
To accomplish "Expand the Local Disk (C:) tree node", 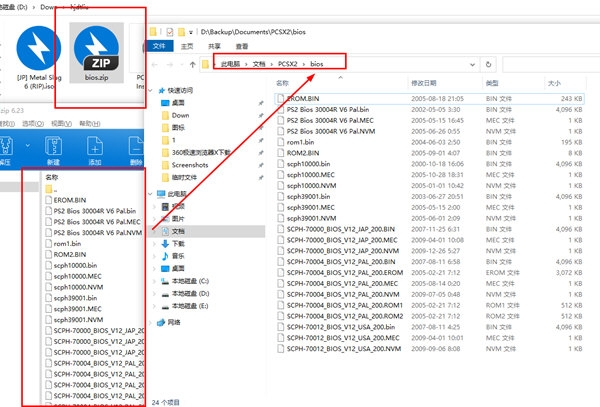I will tap(154, 281).
